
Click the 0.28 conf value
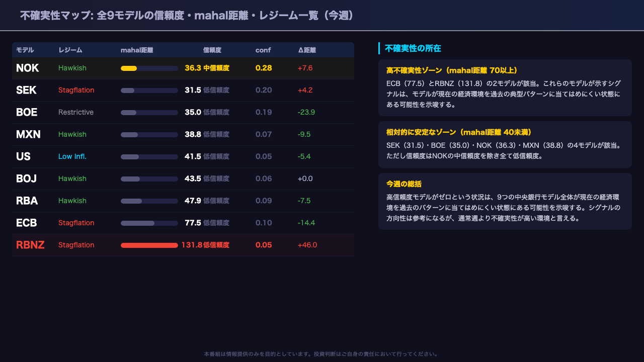pos(264,68)
